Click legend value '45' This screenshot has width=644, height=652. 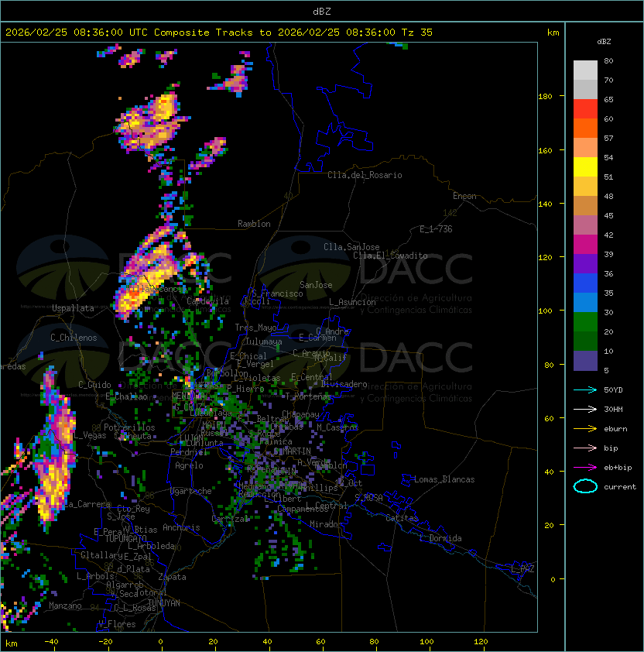[x=608, y=215]
